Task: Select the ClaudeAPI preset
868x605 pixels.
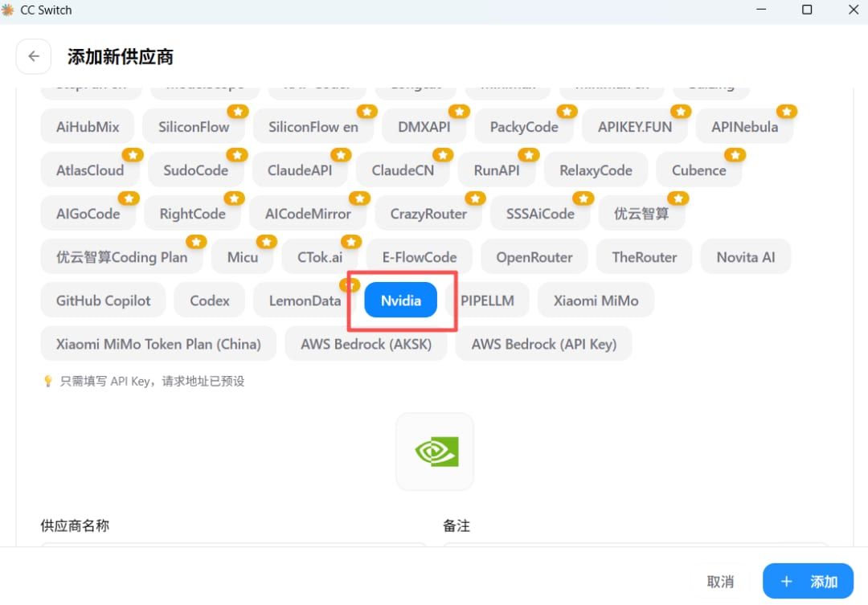Action: (300, 170)
